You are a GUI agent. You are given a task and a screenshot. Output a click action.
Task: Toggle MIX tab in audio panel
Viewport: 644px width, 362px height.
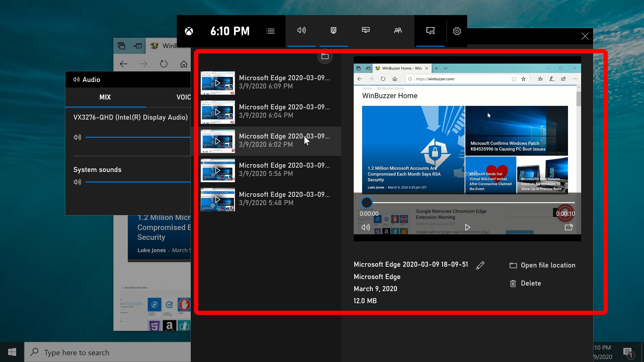point(106,97)
